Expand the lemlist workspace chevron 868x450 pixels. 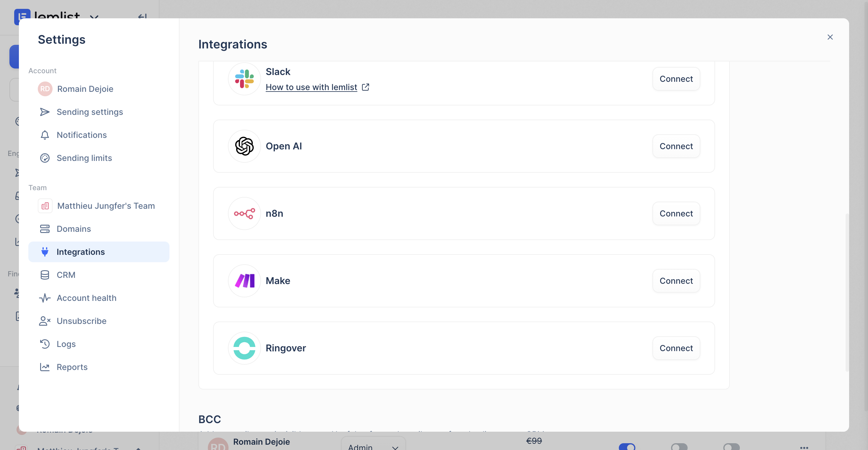[x=94, y=17]
